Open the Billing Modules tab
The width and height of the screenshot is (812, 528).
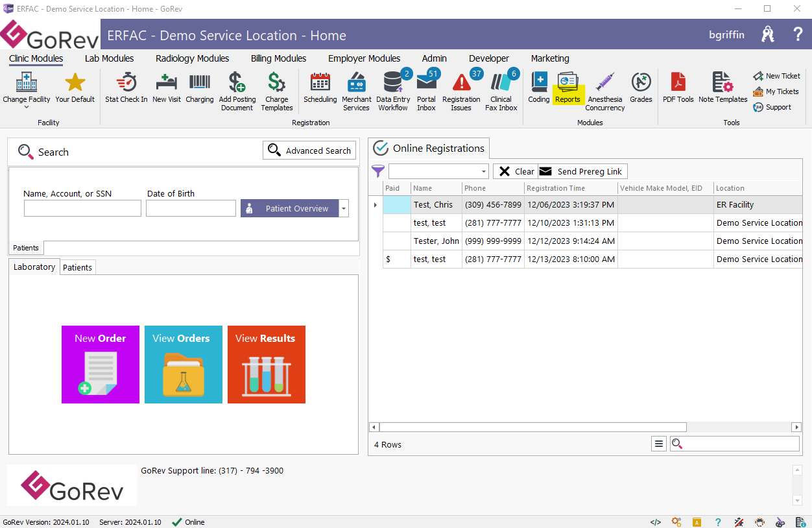click(279, 58)
